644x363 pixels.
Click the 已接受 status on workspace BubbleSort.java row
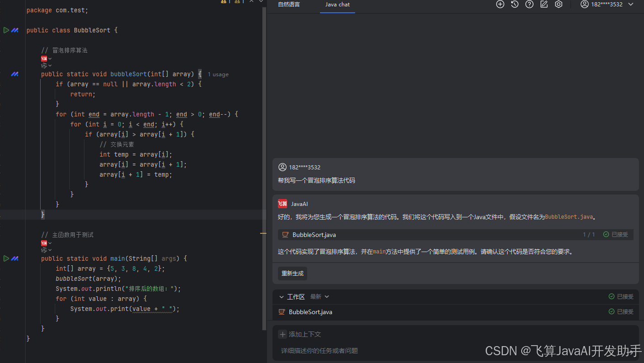(x=621, y=312)
